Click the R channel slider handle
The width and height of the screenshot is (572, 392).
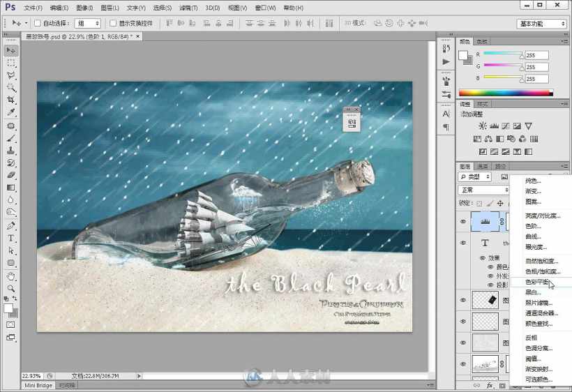[x=522, y=56]
